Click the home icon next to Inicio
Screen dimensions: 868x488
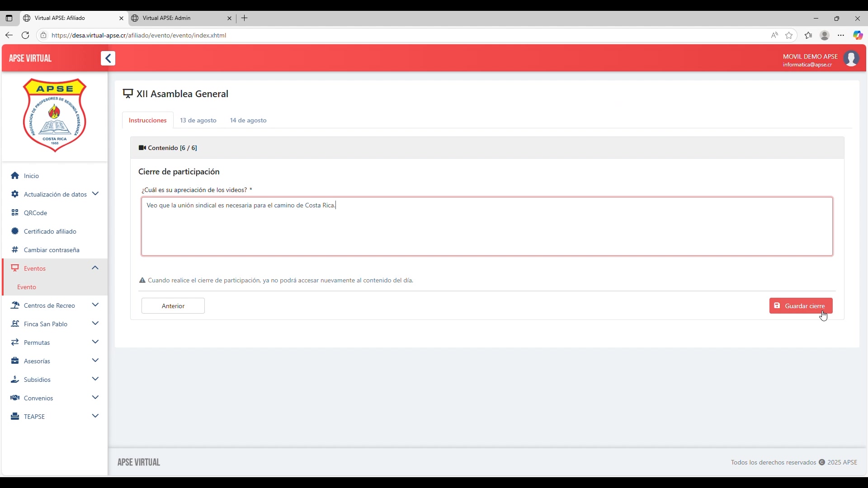point(15,175)
